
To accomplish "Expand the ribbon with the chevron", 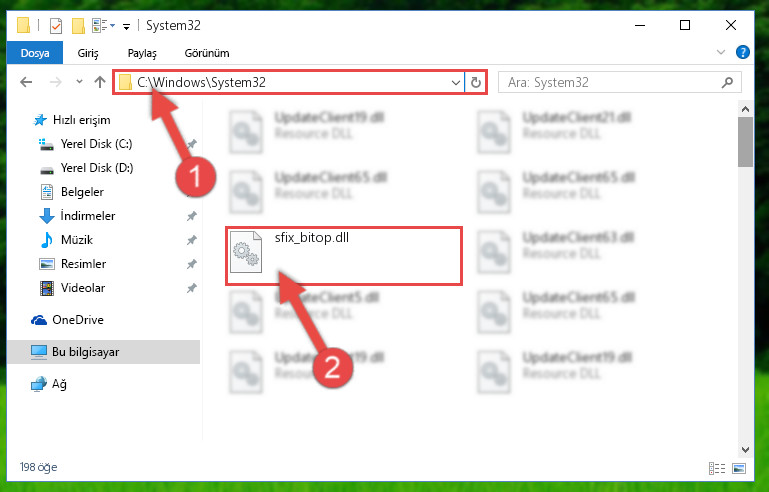I will tap(720, 52).
